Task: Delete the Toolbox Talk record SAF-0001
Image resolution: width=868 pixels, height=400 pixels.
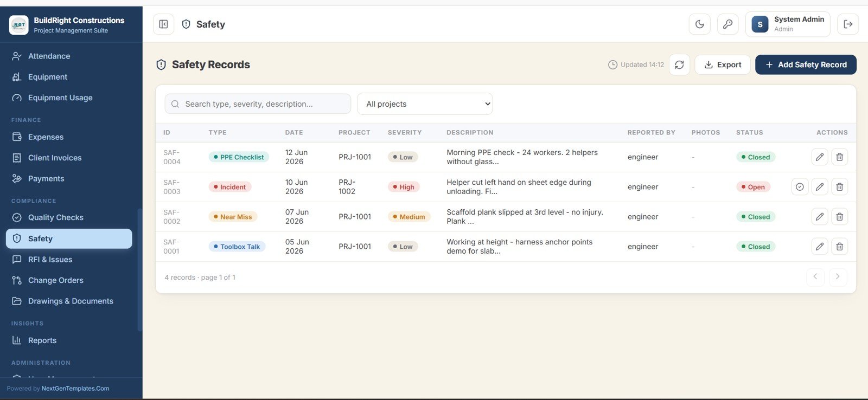Action: [839, 247]
